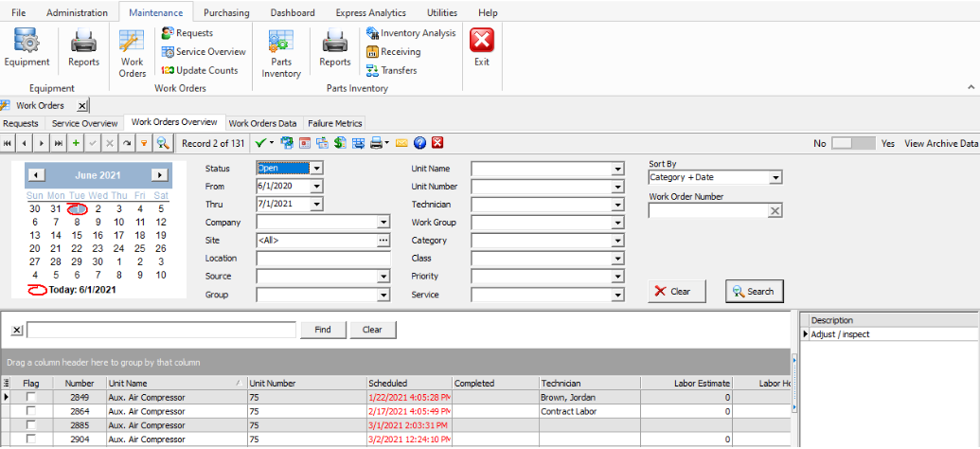The height and width of the screenshot is (449, 980).
Task: Open the Thru date dropdown
Action: click(x=316, y=205)
